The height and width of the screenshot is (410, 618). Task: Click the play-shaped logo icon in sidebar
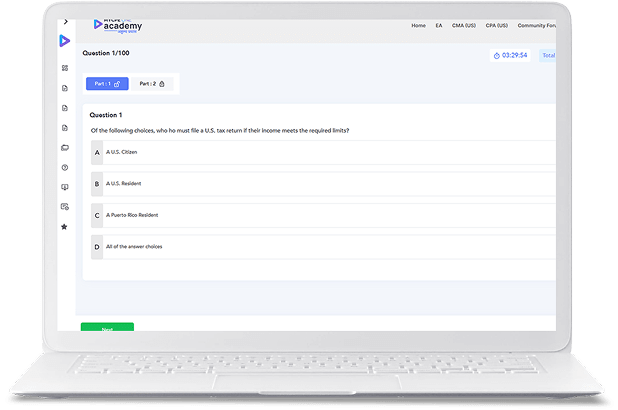pos(65,41)
